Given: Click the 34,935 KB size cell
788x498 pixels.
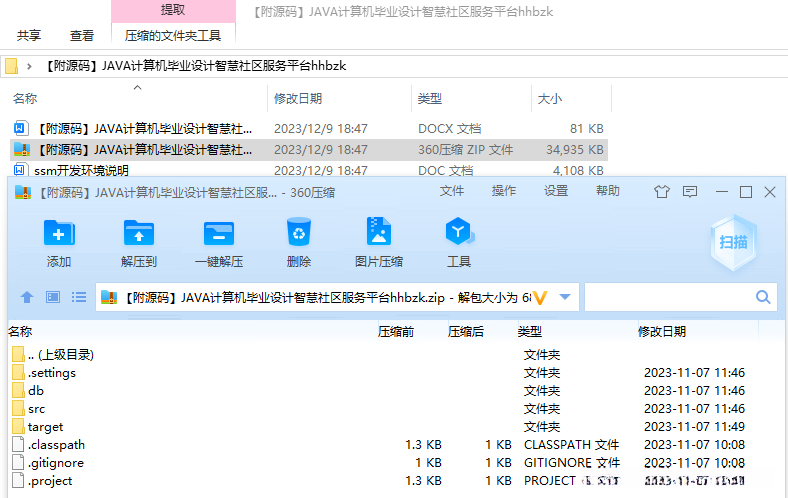Looking at the screenshot, I should 574,150.
